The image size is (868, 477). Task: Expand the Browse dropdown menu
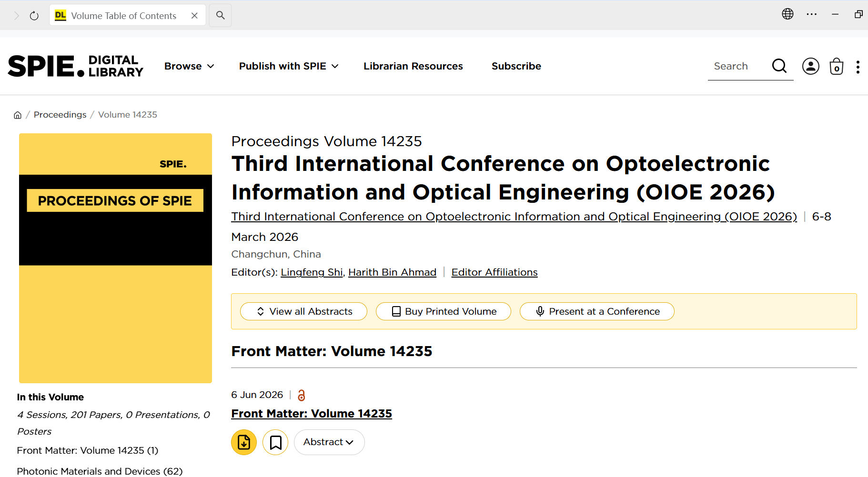coord(189,66)
